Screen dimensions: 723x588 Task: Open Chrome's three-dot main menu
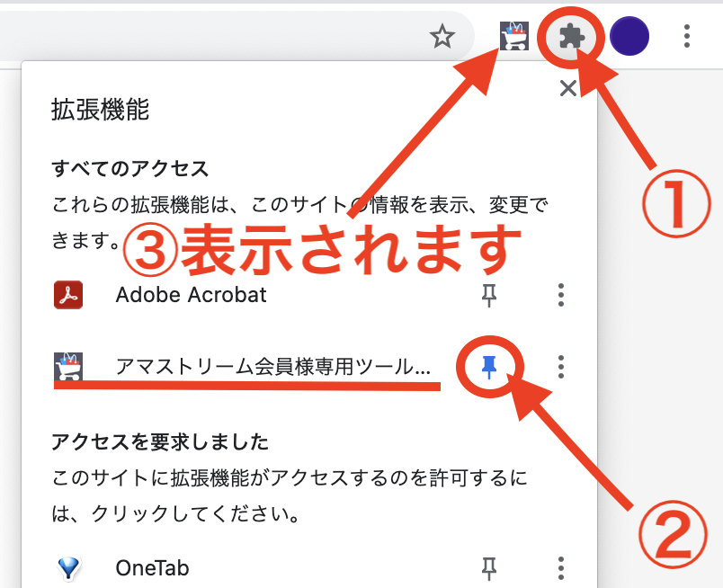[x=687, y=36]
